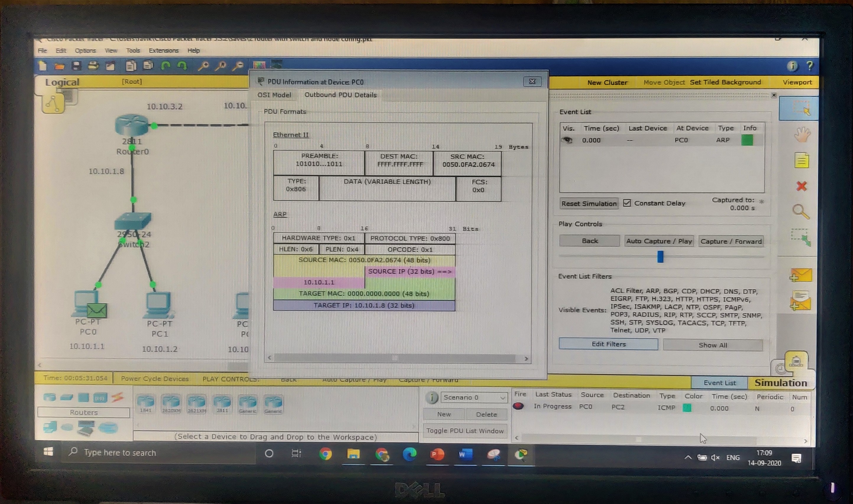Click the Show All filters button
Image resolution: width=853 pixels, height=504 pixels.
coord(713,345)
